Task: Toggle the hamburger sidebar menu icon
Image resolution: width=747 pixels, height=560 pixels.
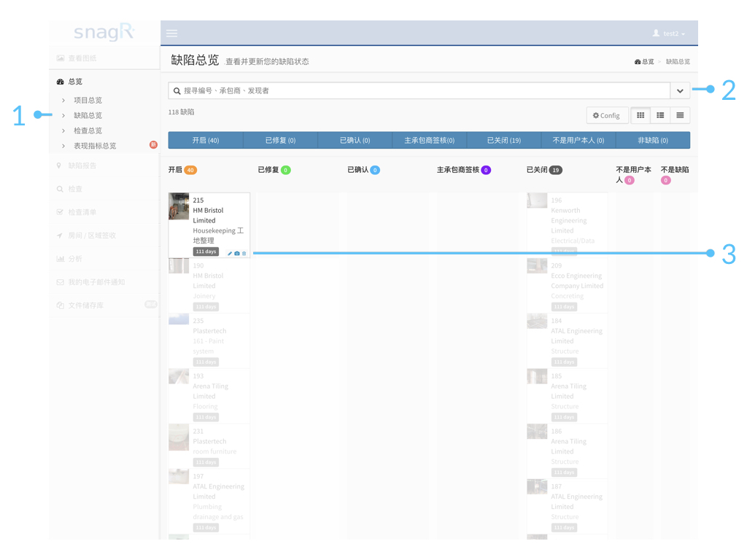Action: [171, 34]
